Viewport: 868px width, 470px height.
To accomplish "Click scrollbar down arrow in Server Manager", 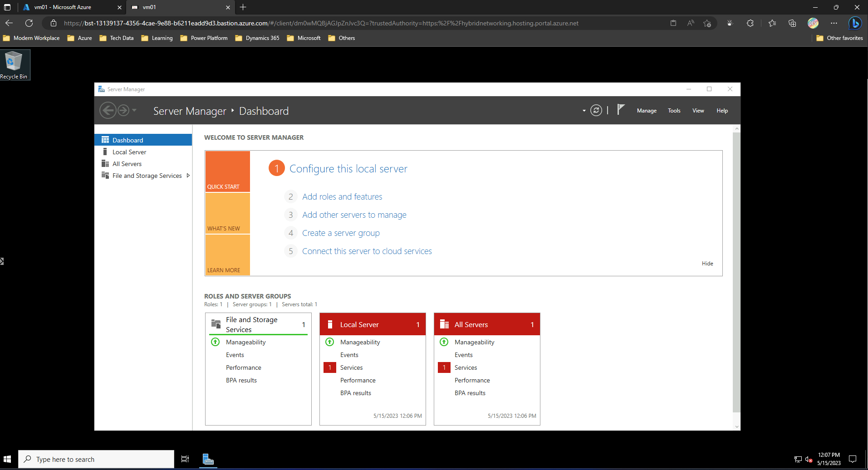I will pos(736,426).
